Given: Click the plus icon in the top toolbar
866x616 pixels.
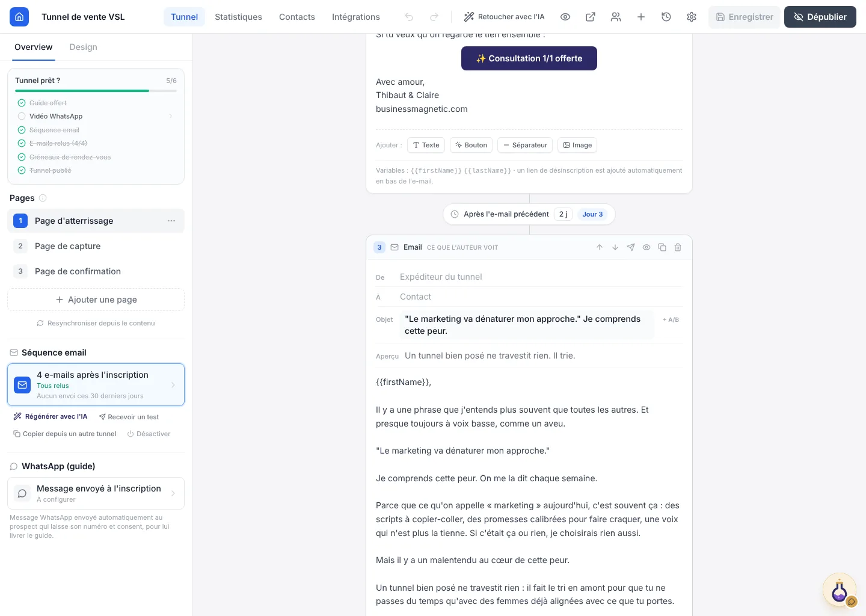Looking at the screenshot, I should pos(641,17).
